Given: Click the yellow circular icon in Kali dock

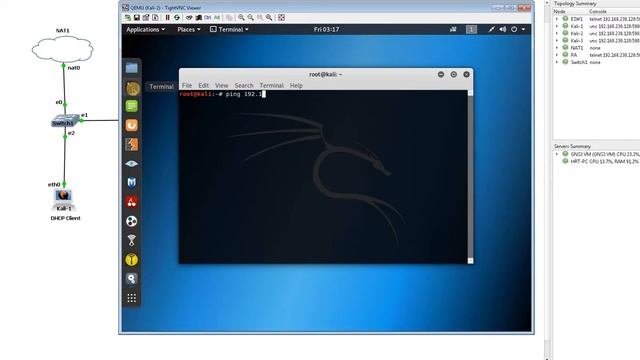Looking at the screenshot, I should click(131, 260).
